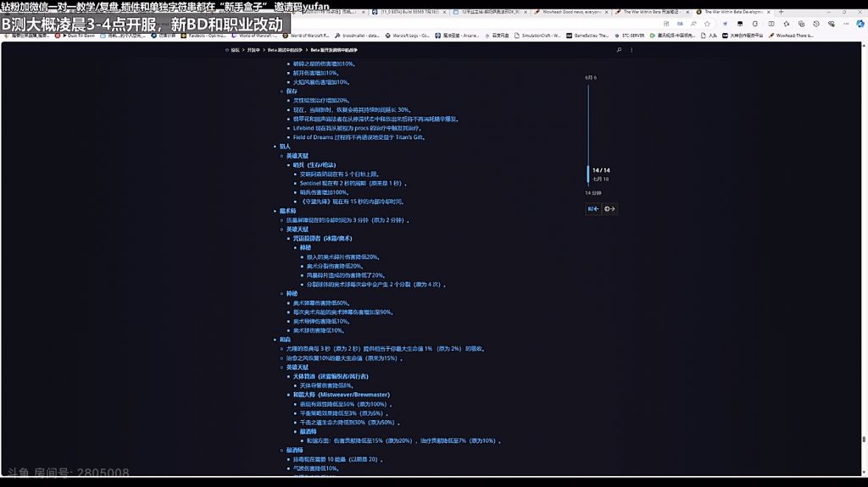Click the right arrow navigation button under timeline
This screenshot has height=487, width=868.
pos(609,208)
